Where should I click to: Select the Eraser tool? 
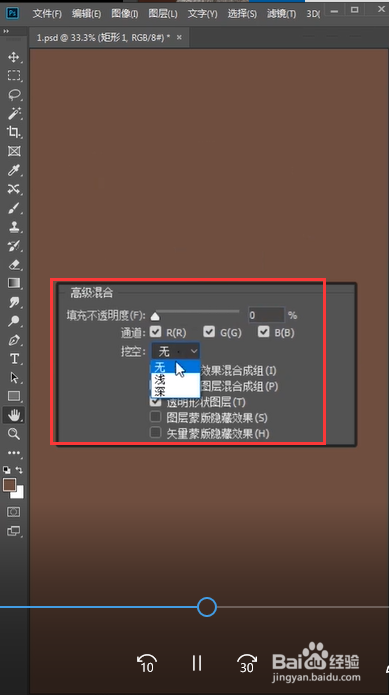tap(14, 265)
